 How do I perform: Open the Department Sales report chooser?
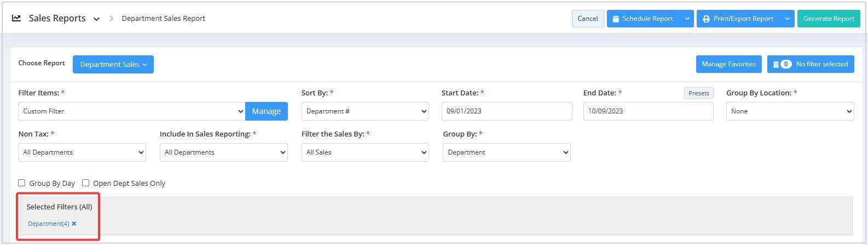tap(113, 64)
